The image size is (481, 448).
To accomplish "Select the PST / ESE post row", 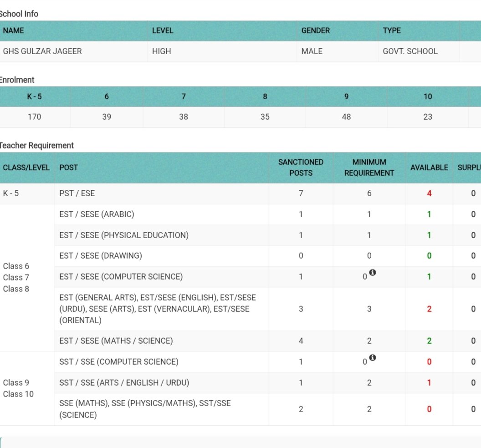I will click(77, 193).
